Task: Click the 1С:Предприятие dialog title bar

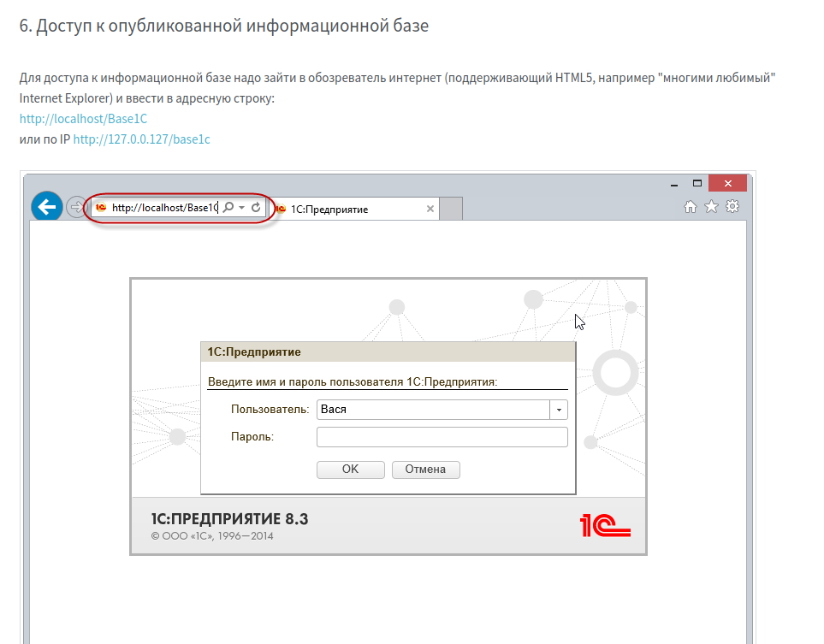Action: [388, 352]
